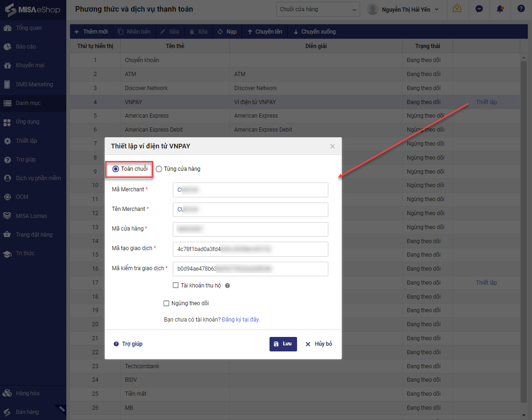
Task: Open the Chuỗi cửa hàng dropdown
Action: point(318,9)
